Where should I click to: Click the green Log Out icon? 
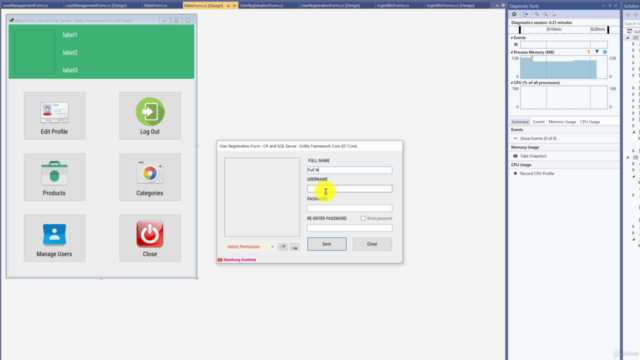click(x=150, y=112)
